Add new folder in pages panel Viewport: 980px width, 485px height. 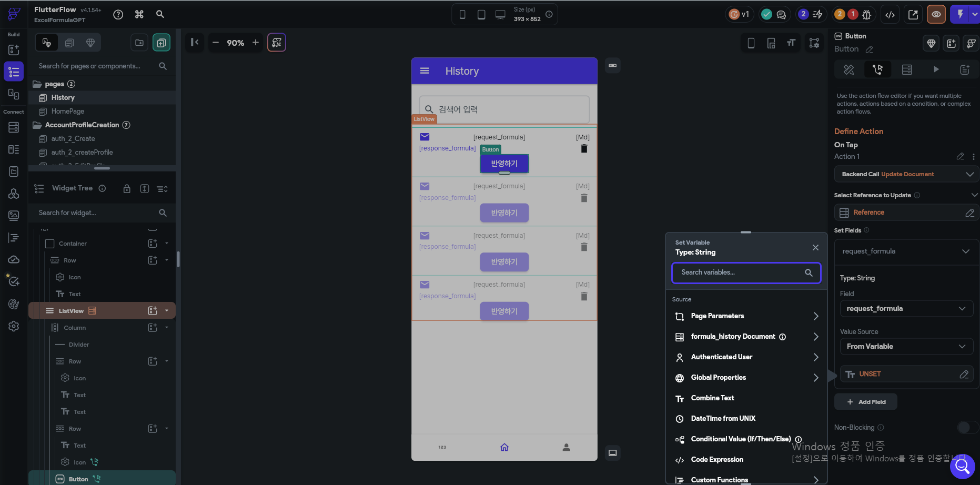pos(139,43)
